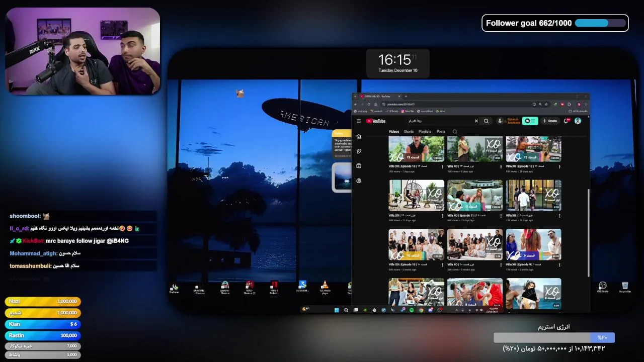Open Spotify from the taskbar
The width and height of the screenshot is (644, 362).
click(x=412, y=310)
